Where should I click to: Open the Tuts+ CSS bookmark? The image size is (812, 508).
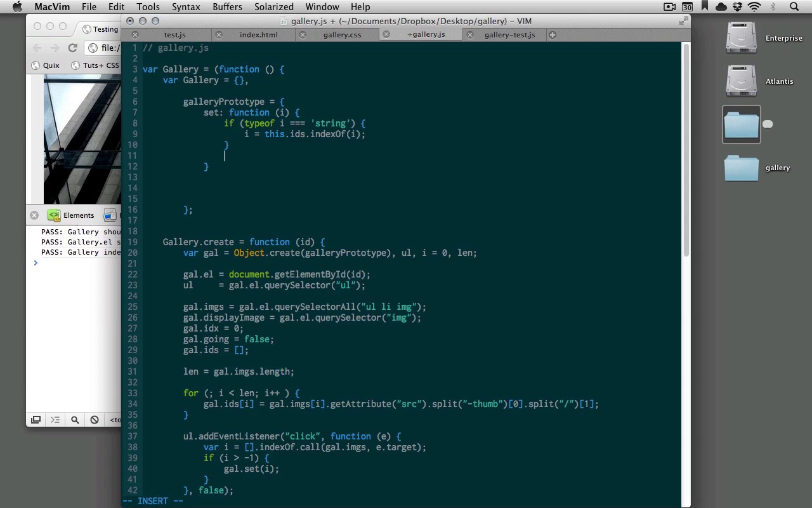coord(95,65)
